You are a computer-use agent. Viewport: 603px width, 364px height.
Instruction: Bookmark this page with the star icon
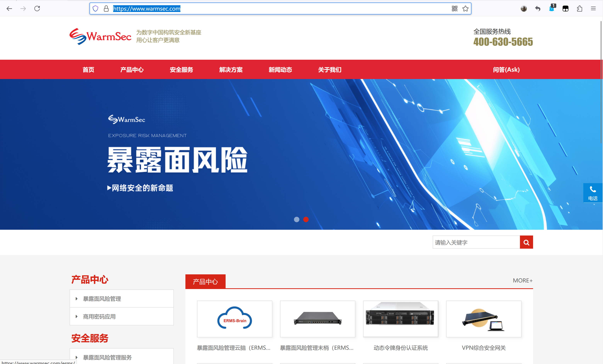tap(465, 8)
